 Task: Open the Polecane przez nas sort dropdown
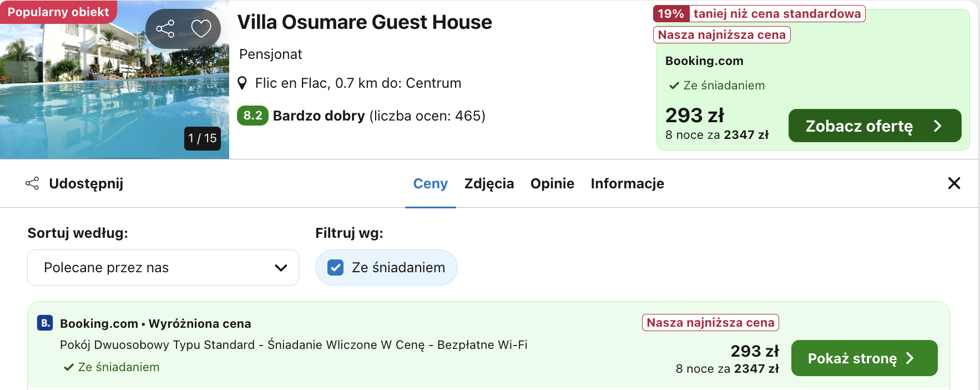coord(163,268)
